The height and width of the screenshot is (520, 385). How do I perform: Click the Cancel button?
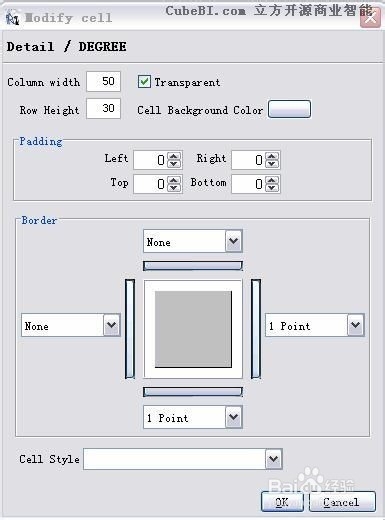click(342, 501)
